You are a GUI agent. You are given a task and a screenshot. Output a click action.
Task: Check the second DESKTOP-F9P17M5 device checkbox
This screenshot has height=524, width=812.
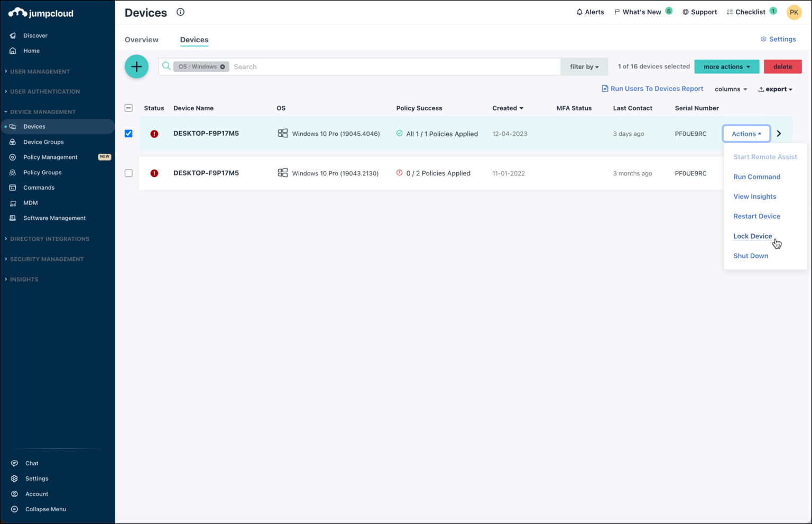click(x=128, y=173)
